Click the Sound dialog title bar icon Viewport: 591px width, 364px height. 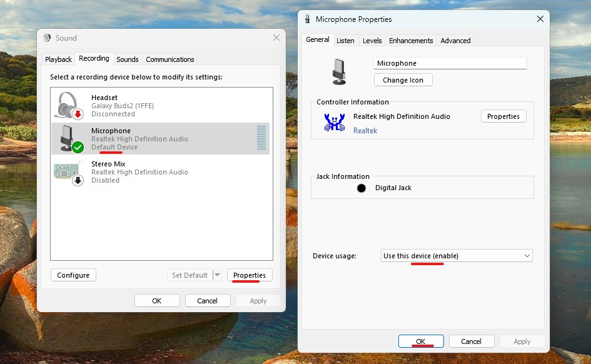click(46, 38)
